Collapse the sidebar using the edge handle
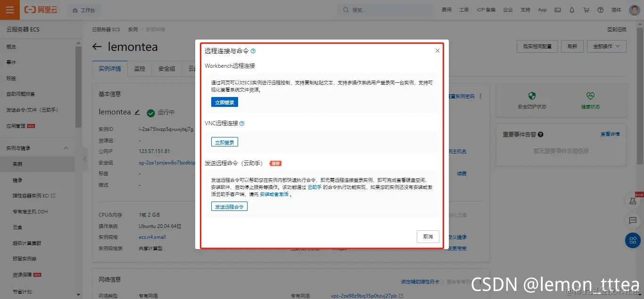The image size is (644, 299). pyautogui.click(x=85, y=159)
